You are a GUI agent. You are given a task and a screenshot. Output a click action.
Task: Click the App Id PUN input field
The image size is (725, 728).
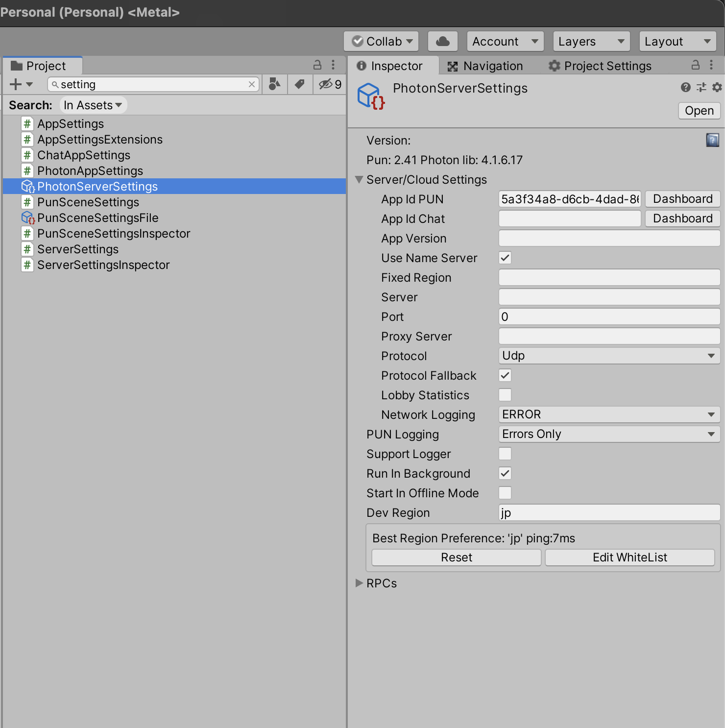570,199
